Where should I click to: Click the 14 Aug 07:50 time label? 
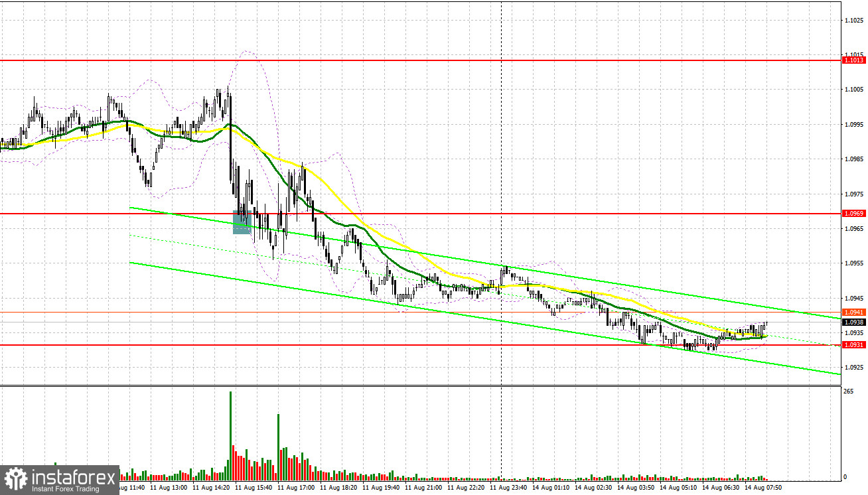click(763, 488)
